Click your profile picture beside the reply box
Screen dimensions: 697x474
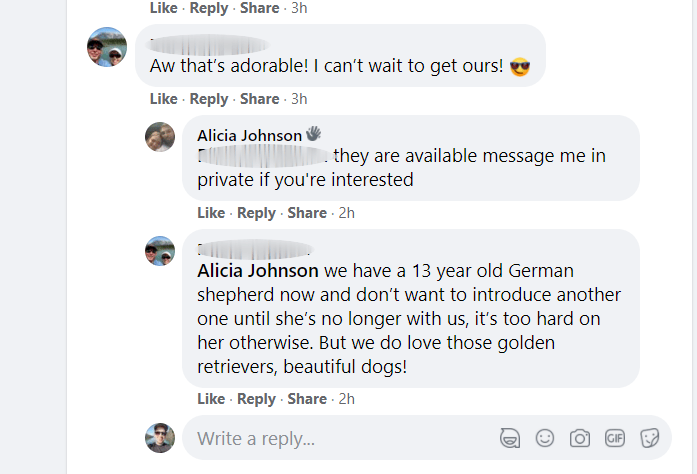point(160,438)
